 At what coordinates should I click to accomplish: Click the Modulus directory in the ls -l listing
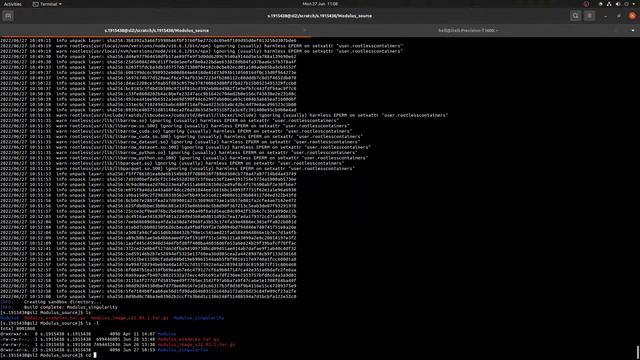coord(167,334)
